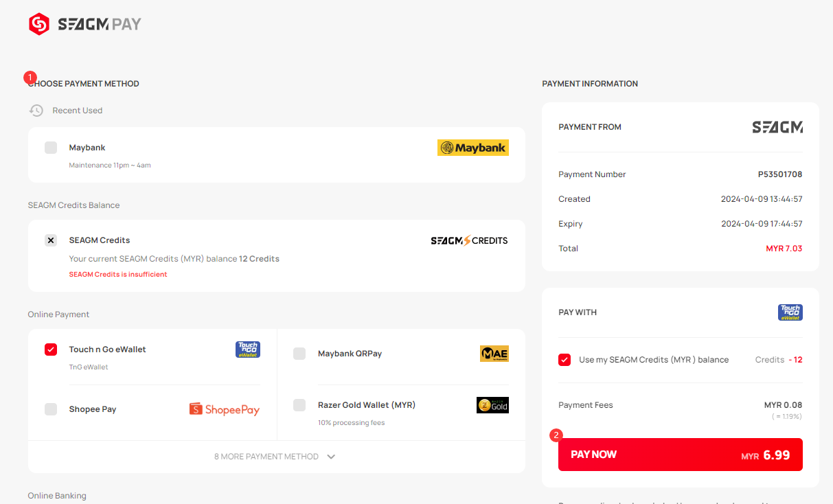This screenshot has height=504, width=833.
Task: Select the Maybank QRPay checkbox
Action: (x=299, y=354)
